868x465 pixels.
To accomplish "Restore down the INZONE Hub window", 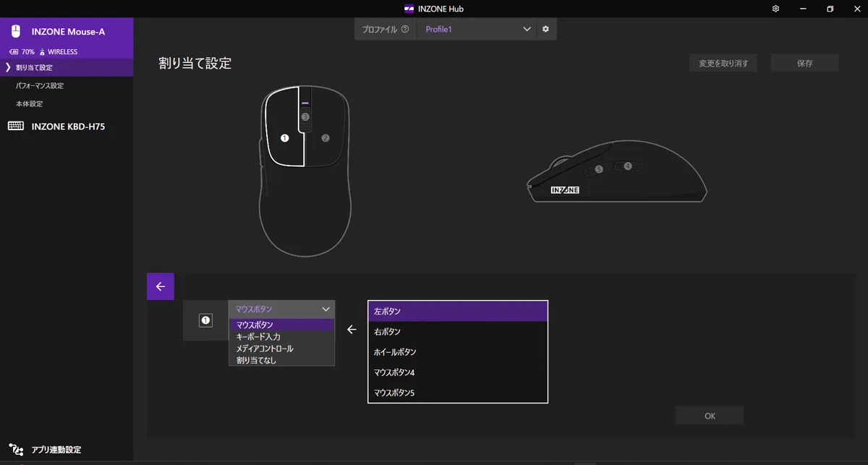I will click(x=830, y=9).
